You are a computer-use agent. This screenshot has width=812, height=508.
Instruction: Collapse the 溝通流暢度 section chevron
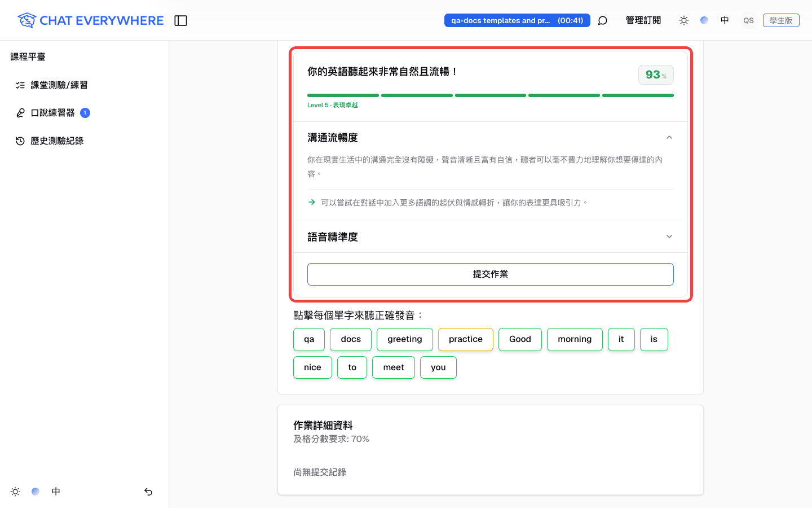pos(669,138)
